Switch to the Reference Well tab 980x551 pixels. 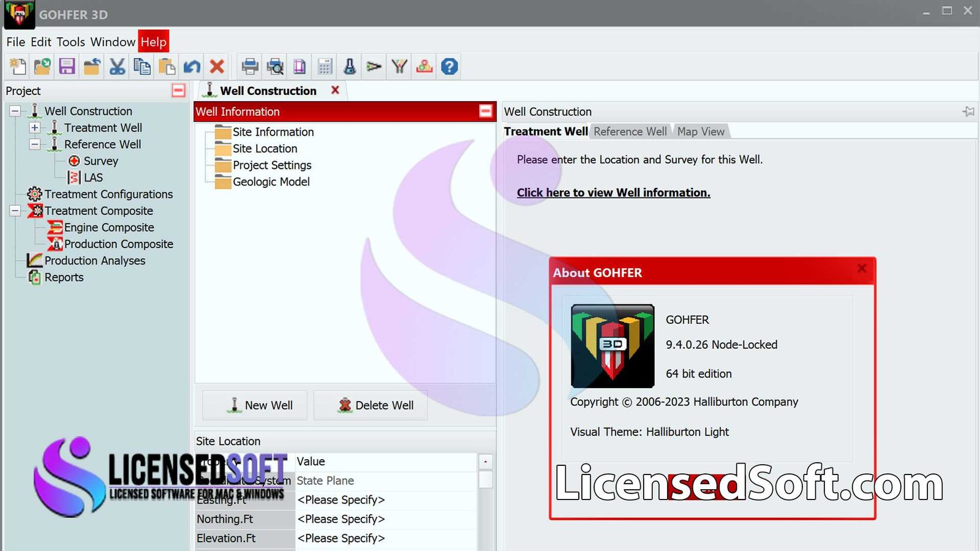630,131
